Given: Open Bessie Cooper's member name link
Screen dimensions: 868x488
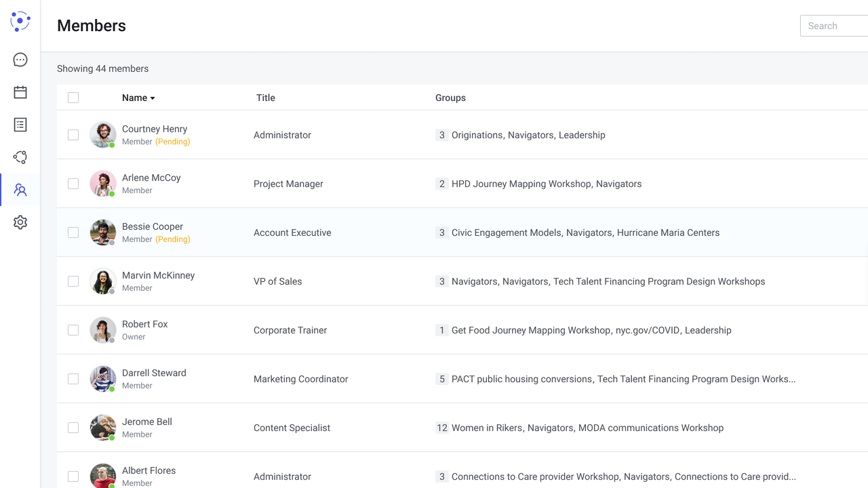Looking at the screenshot, I should 153,226.
